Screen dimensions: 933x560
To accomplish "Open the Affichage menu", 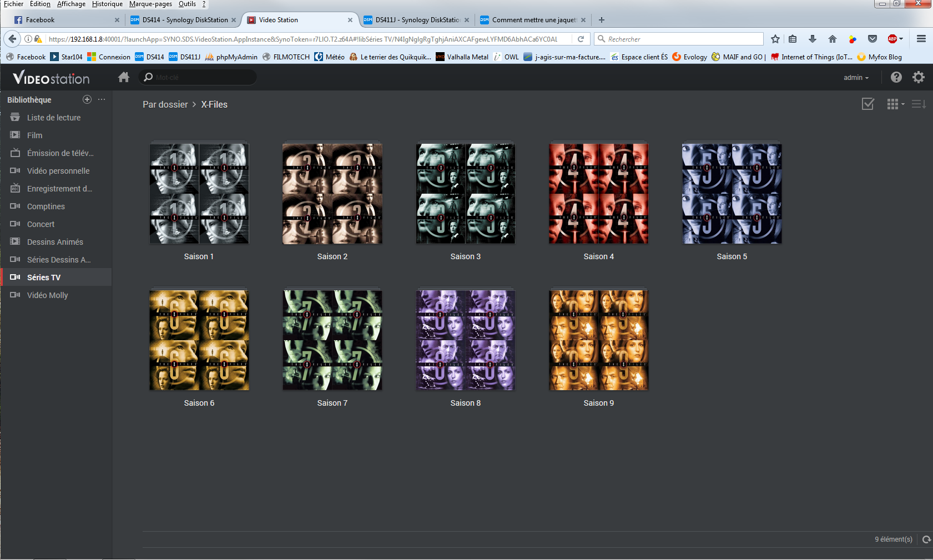I will [x=72, y=4].
